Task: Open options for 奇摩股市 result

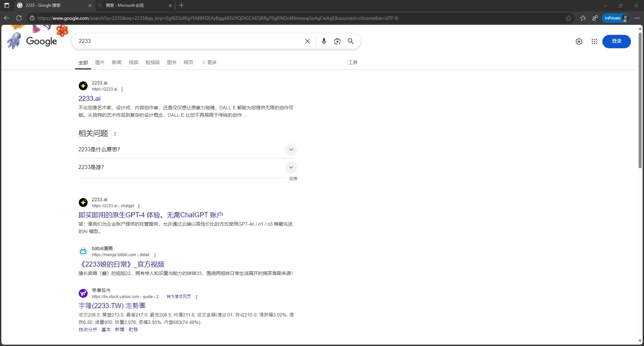Action: point(197,297)
